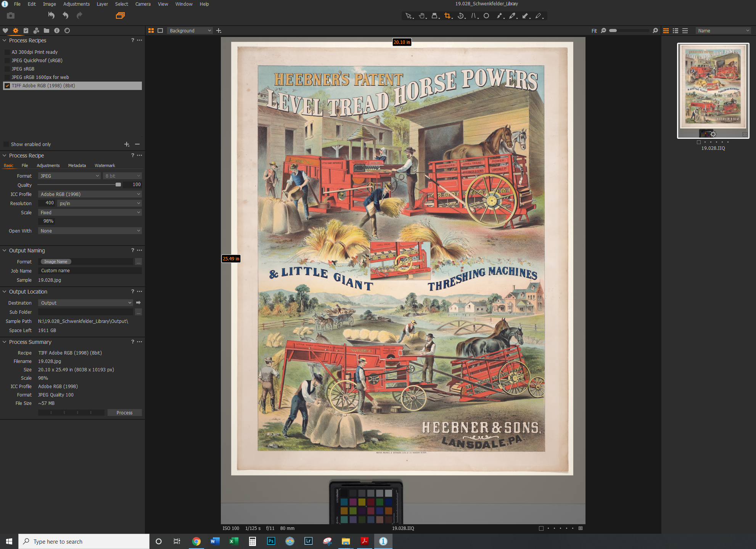The height and width of the screenshot is (549, 756).
Task: Open the Scale Fixed dropdown
Action: [90, 212]
